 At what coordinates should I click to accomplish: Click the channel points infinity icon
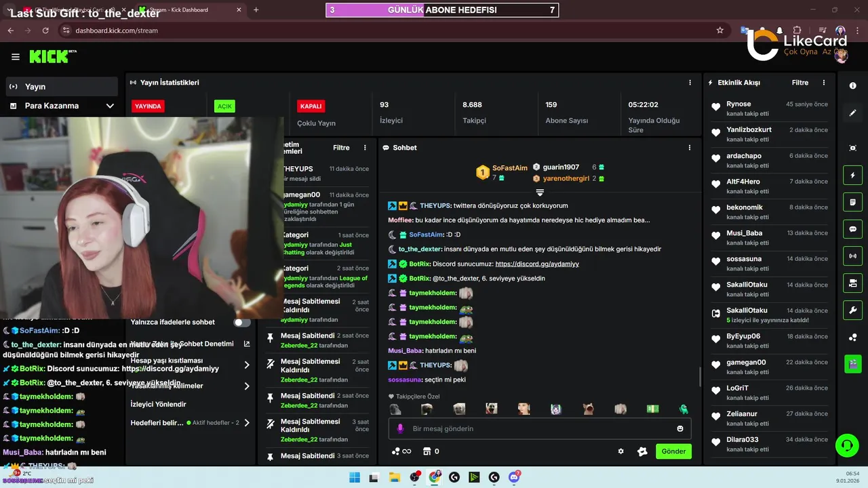point(401,451)
